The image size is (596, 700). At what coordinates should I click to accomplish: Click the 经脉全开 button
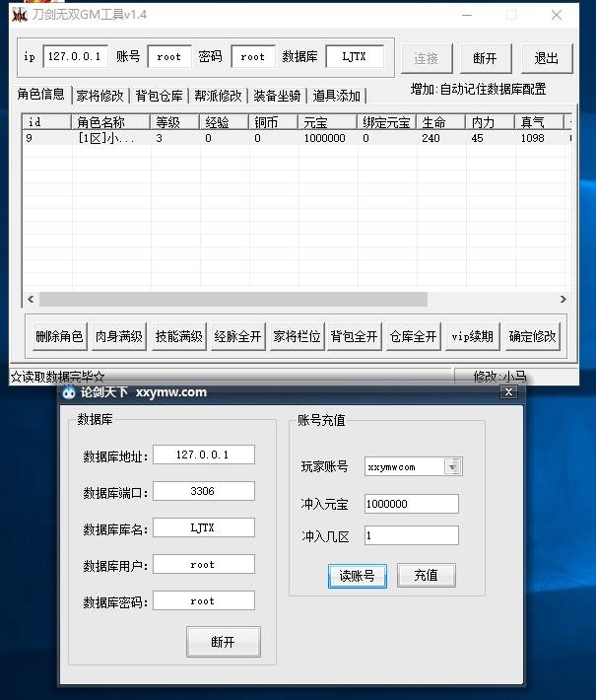[237, 336]
